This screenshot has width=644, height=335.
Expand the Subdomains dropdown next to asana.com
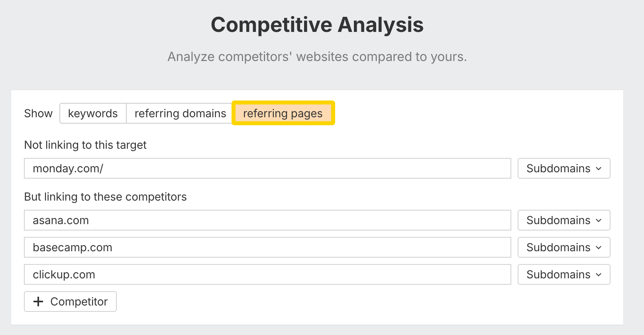pyautogui.click(x=563, y=220)
